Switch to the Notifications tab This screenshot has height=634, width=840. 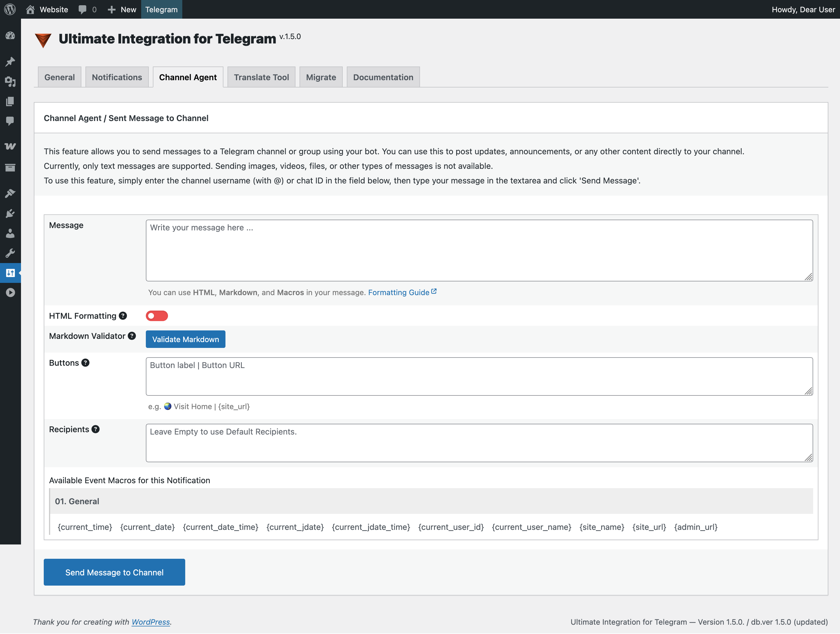pyautogui.click(x=117, y=77)
